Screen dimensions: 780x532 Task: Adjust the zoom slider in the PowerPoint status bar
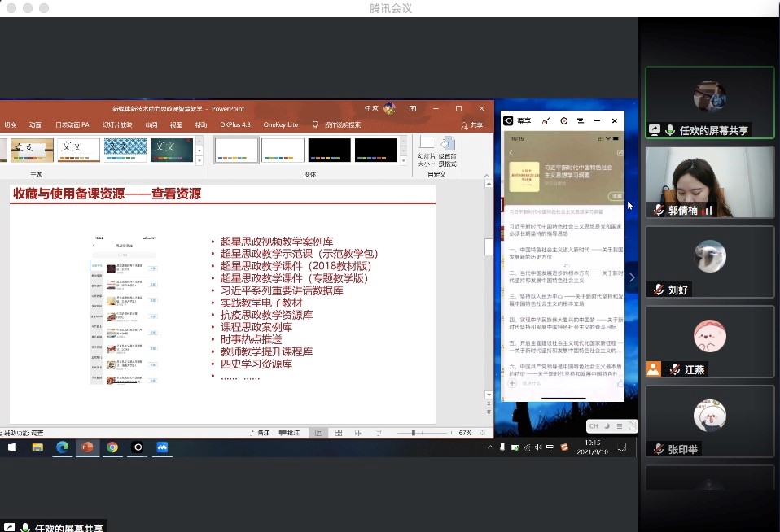coord(414,433)
